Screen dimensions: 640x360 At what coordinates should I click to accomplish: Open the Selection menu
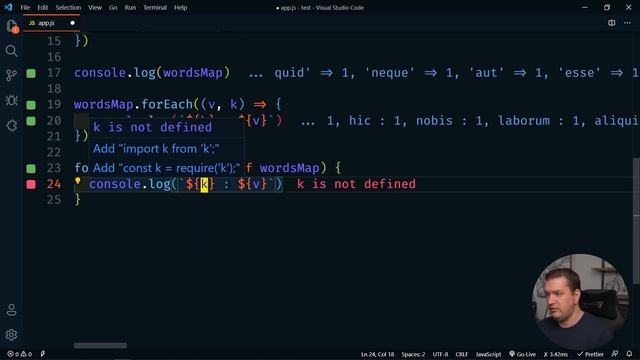(68, 7)
